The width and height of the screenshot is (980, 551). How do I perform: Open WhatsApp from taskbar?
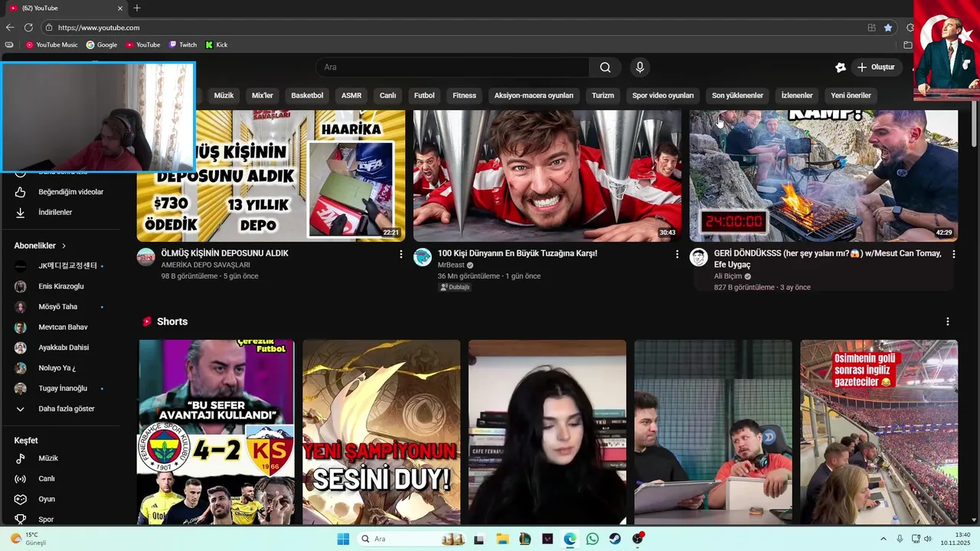click(x=593, y=539)
